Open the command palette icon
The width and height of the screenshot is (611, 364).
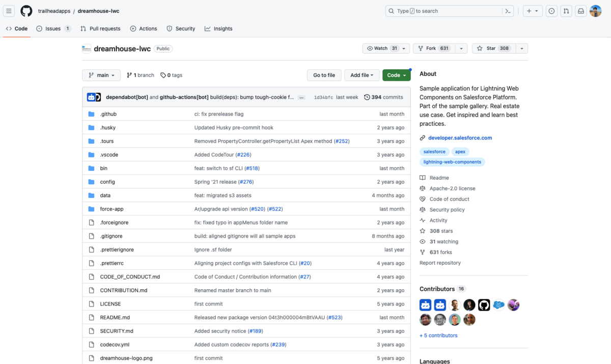[x=508, y=11]
